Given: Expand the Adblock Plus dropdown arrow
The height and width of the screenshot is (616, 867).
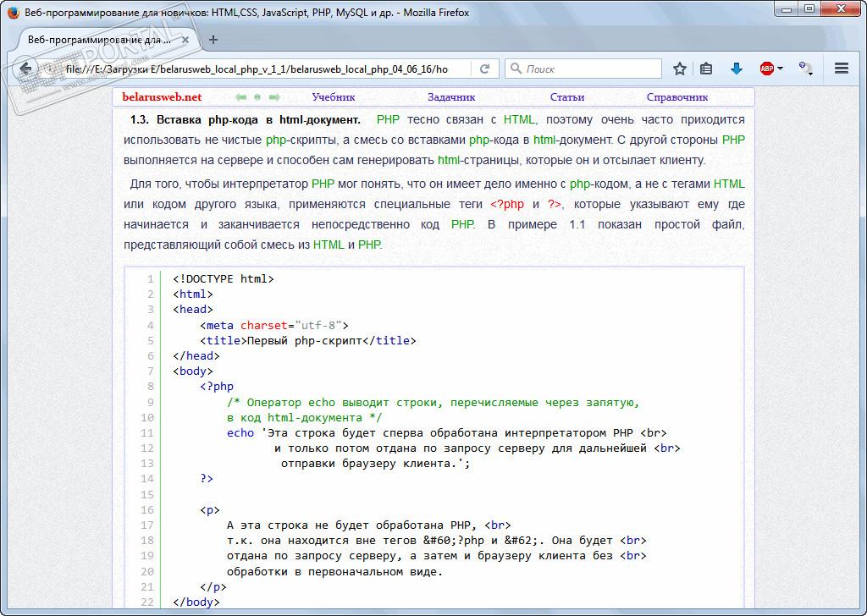Looking at the screenshot, I should pyautogui.click(x=780, y=69).
